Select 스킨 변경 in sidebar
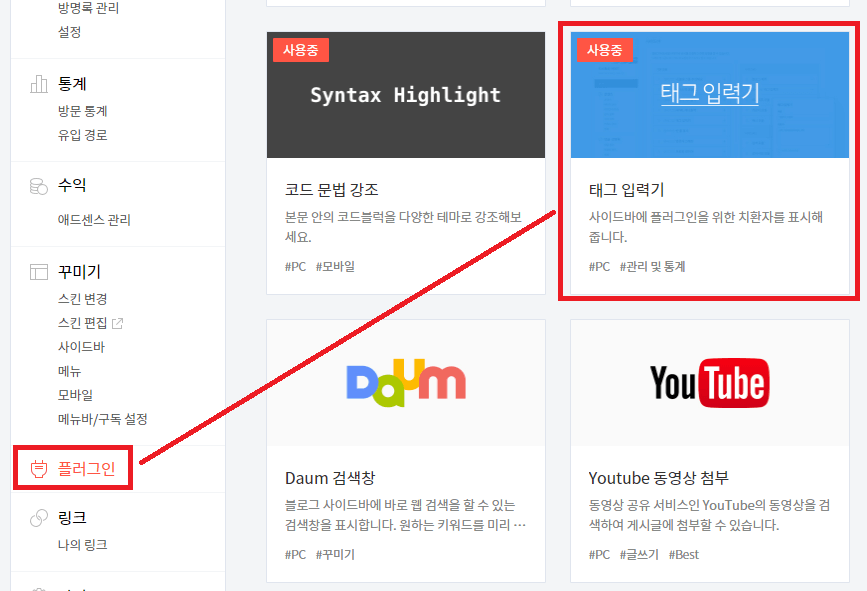 tap(82, 299)
